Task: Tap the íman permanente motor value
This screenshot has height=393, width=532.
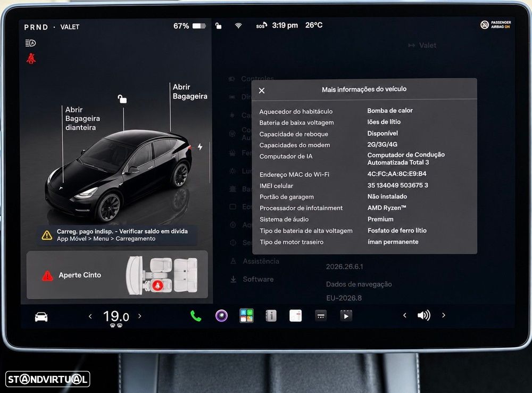Action: pyautogui.click(x=393, y=242)
